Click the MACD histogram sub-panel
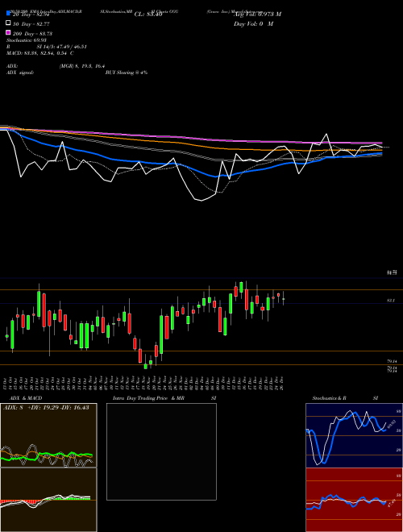The width and height of the screenshot is (403, 532). 48,500
